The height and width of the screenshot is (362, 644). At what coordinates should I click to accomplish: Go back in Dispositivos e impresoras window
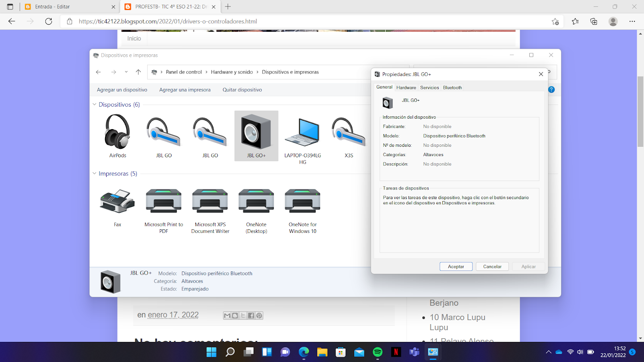tap(99, 72)
